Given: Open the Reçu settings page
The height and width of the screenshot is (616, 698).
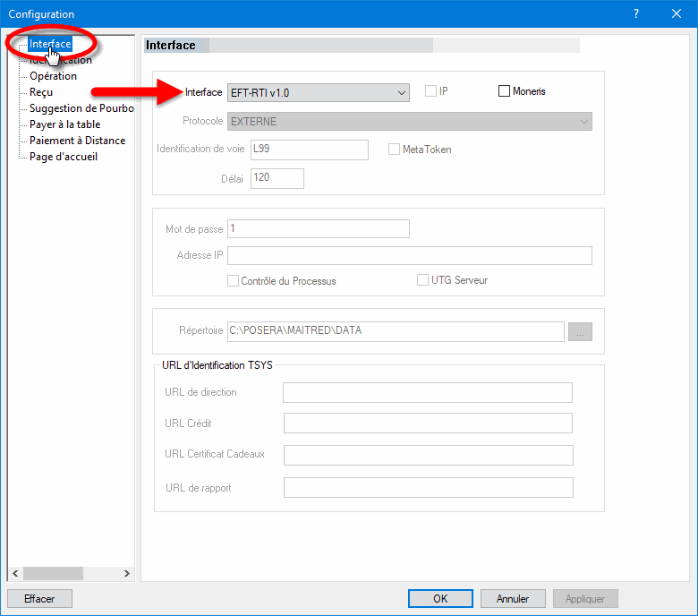Looking at the screenshot, I should 41,92.
